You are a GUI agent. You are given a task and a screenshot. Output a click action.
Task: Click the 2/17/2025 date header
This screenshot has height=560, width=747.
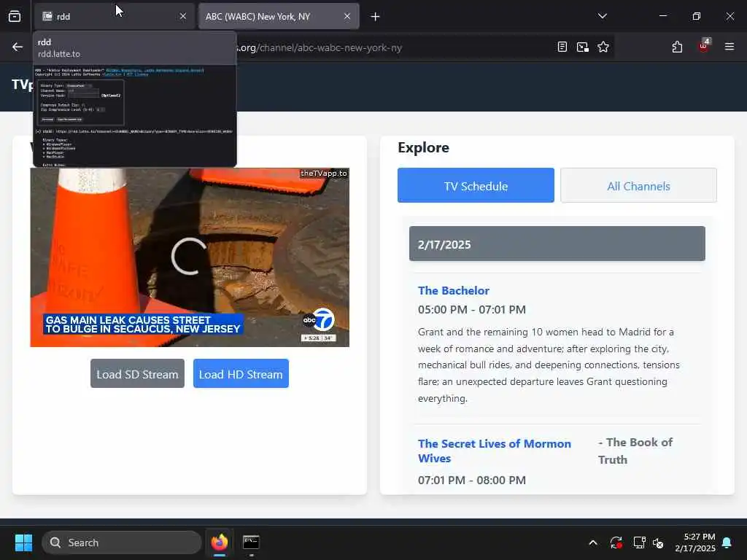coord(557,244)
